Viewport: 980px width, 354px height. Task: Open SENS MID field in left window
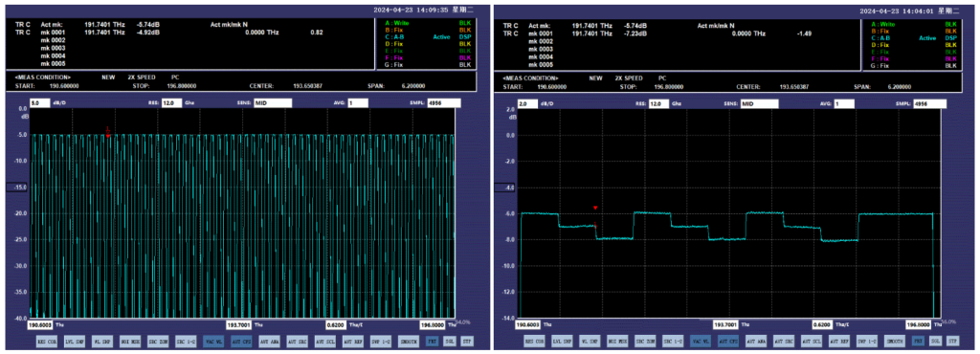(x=272, y=103)
